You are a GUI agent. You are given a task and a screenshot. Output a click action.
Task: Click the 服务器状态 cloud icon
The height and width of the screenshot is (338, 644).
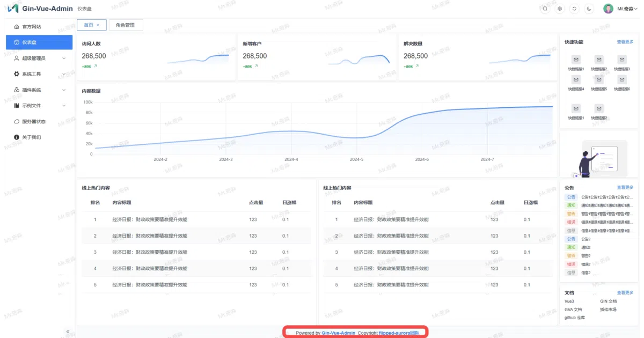coord(17,121)
